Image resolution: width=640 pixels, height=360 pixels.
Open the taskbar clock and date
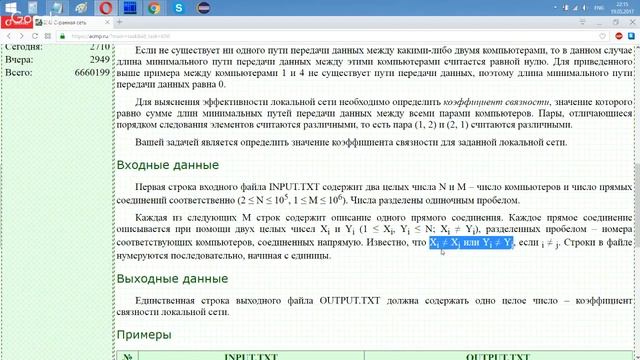[x=622, y=8]
